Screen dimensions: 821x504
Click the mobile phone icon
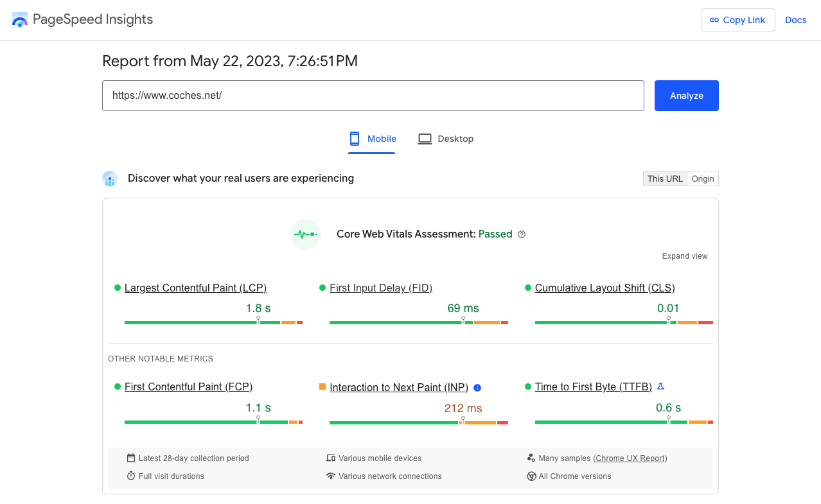coord(355,139)
